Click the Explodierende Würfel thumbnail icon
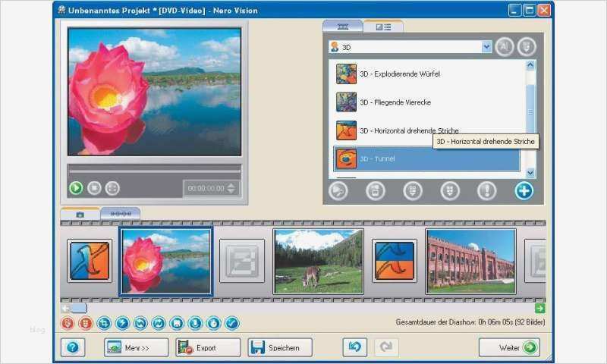This screenshot has width=607, height=364. pyautogui.click(x=346, y=74)
